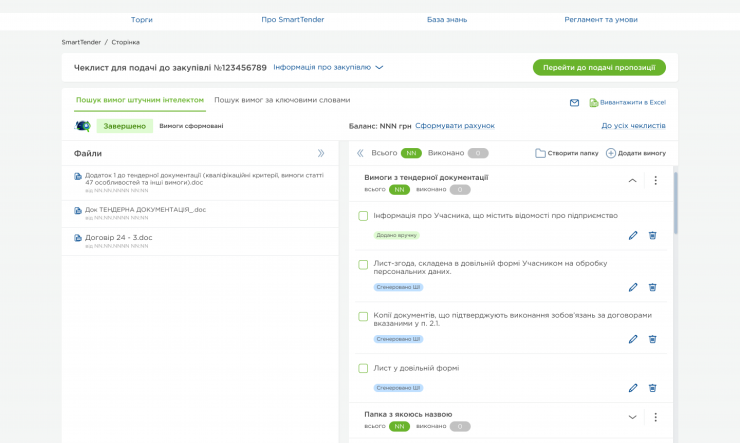The width and height of the screenshot is (740, 443).
Task: Expand the Папка з якоюсь назвою folder
Action: pos(632,417)
